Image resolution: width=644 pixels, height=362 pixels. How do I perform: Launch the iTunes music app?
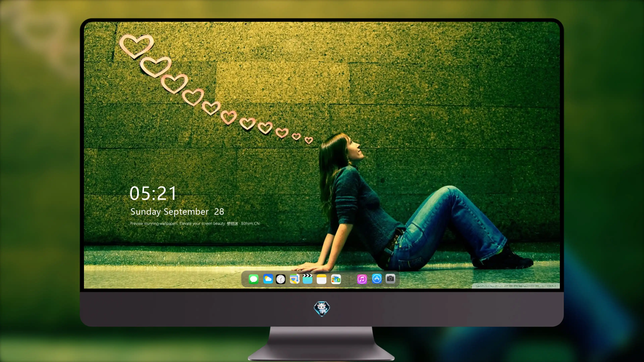(362, 279)
